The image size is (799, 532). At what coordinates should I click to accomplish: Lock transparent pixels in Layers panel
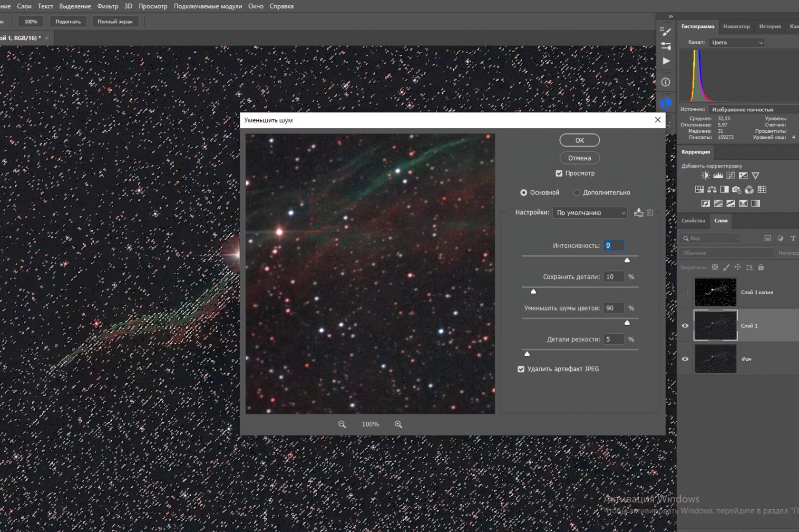715,267
